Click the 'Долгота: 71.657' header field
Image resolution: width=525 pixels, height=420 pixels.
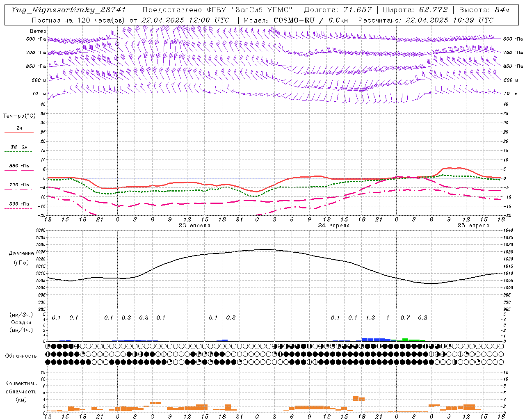(x=338, y=10)
